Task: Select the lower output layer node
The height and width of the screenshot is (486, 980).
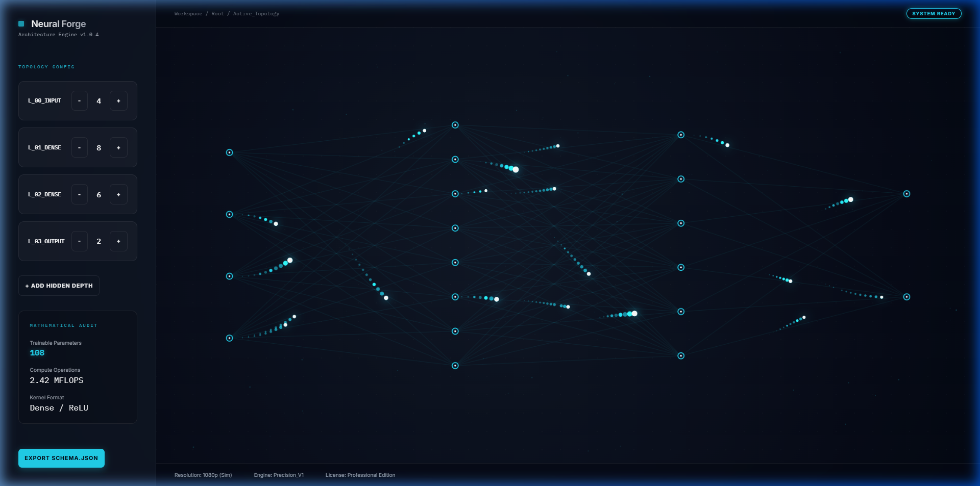Action: click(906, 297)
